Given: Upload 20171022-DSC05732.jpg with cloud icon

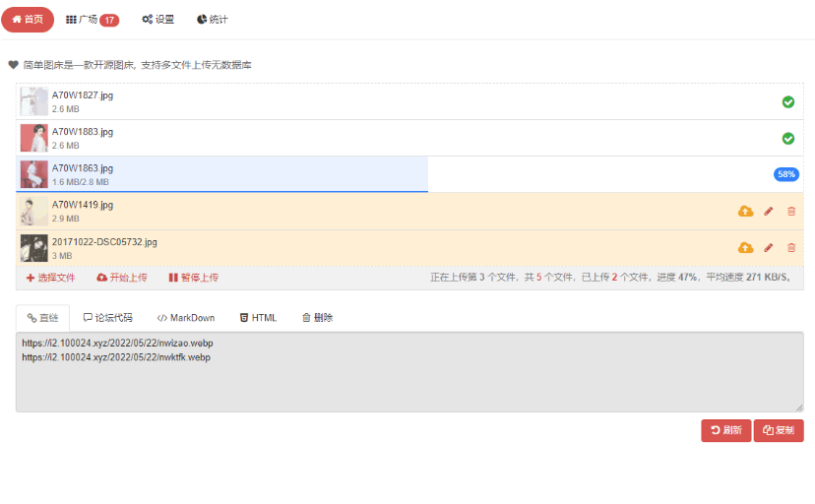Looking at the screenshot, I should 745,247.
